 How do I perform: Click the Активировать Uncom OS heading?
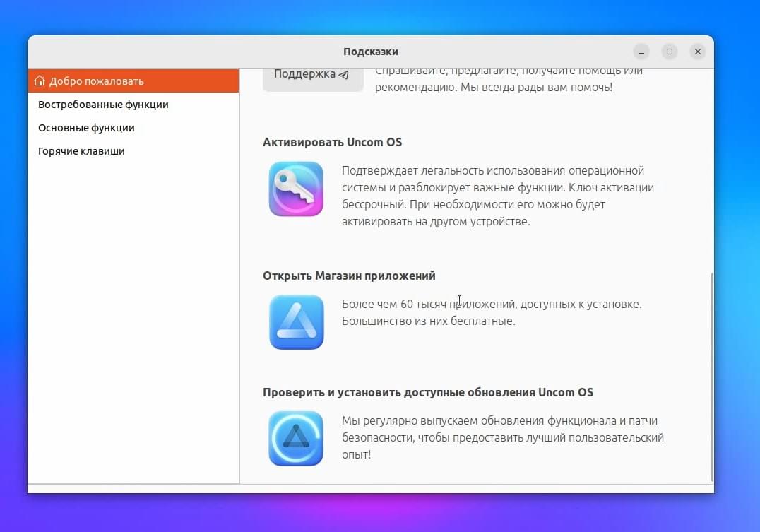coord(333,142)
